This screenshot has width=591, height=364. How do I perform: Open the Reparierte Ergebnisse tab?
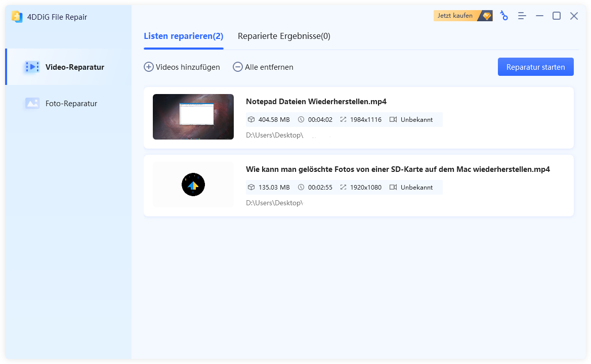tap(283, 36)
